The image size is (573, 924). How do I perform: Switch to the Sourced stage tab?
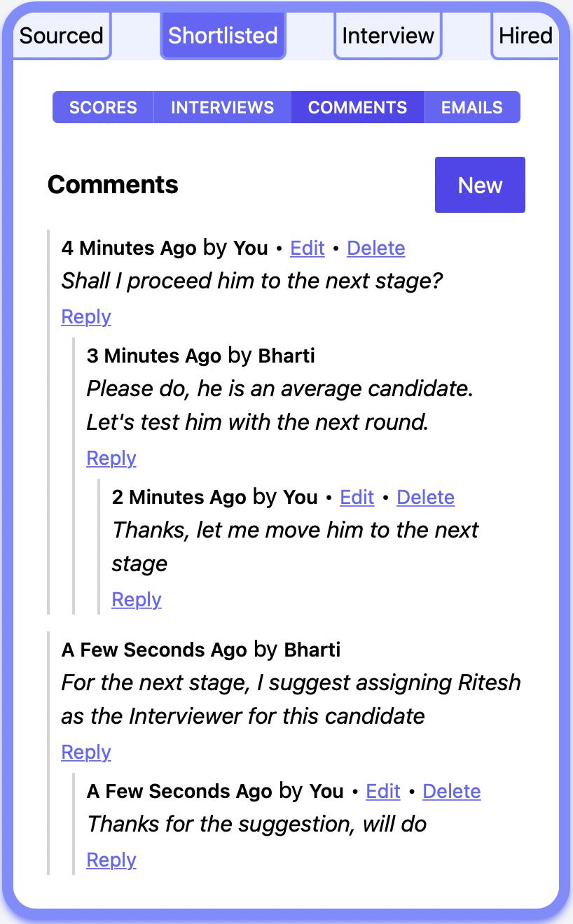pyautogui.click(x=62, y=36)
